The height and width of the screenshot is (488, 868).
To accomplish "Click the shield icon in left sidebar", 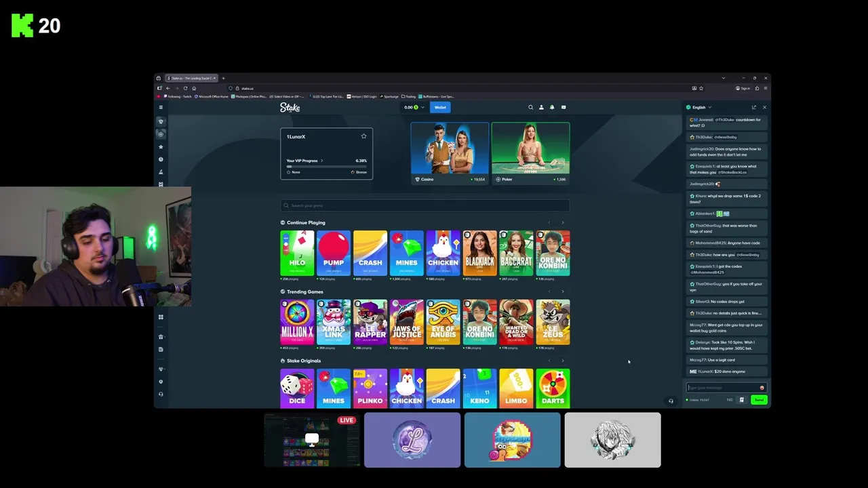I will tap(161, 382).
